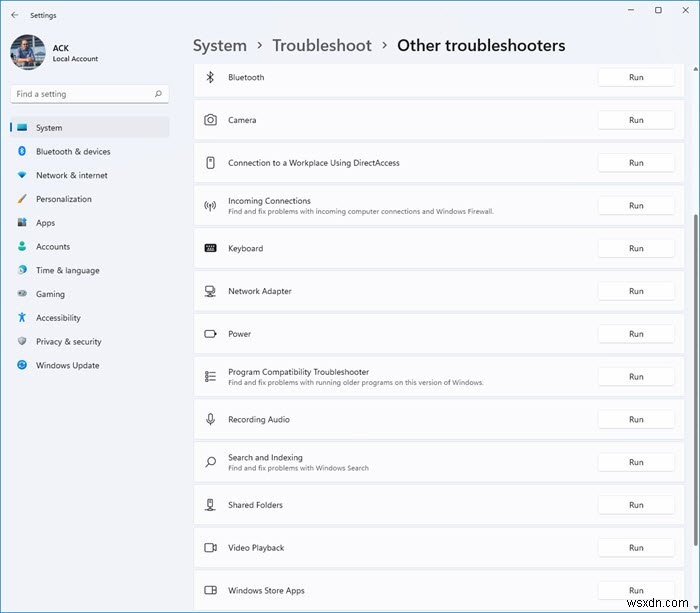700x613 pixels.
Task: Click the Recording Audio microphone icon
Action: point(210,419)
